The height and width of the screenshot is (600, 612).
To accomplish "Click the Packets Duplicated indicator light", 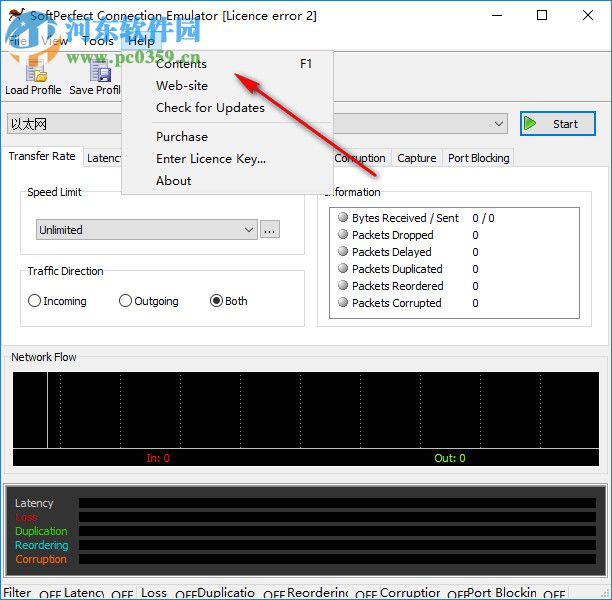I will tap(343, 268).
